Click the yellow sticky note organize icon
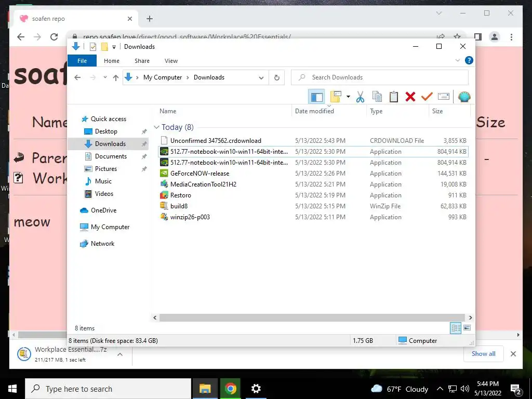This screenshot has width=532, height=399. [336, 97]
